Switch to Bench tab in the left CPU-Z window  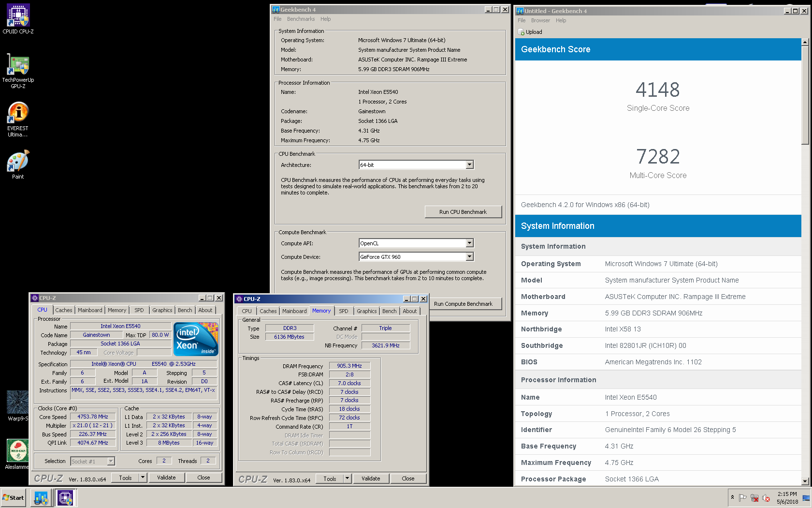(185, 310)
